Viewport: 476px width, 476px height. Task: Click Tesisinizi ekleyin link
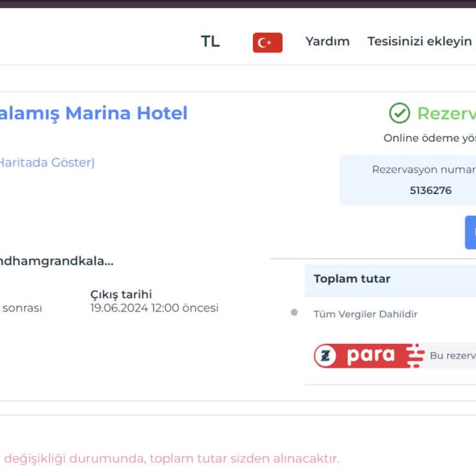[420, 42]
